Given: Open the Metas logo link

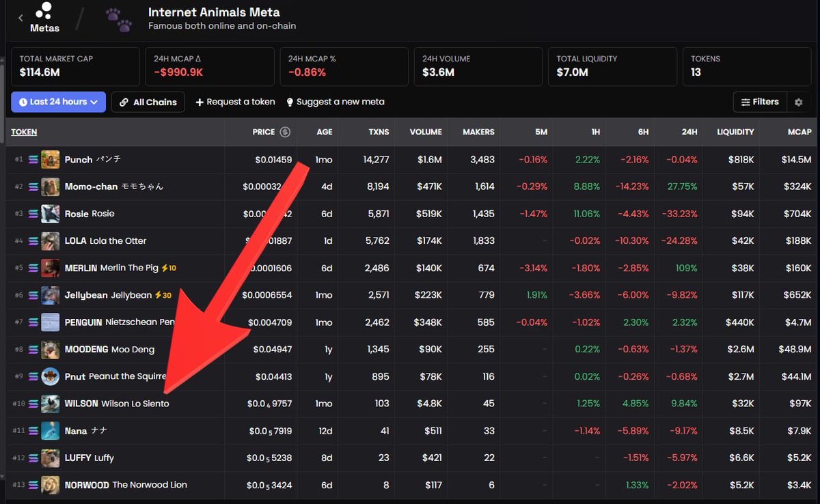Looking at the screenshot, I should tap(44, 18).
